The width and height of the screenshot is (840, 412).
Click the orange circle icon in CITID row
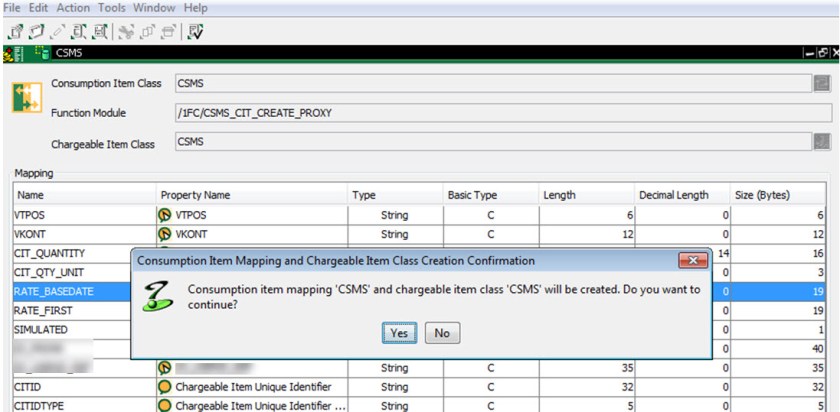(165, 387)
